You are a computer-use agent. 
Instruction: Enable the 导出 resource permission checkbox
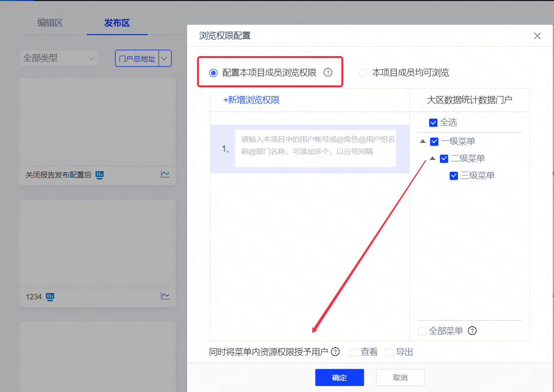coord(389,352)
